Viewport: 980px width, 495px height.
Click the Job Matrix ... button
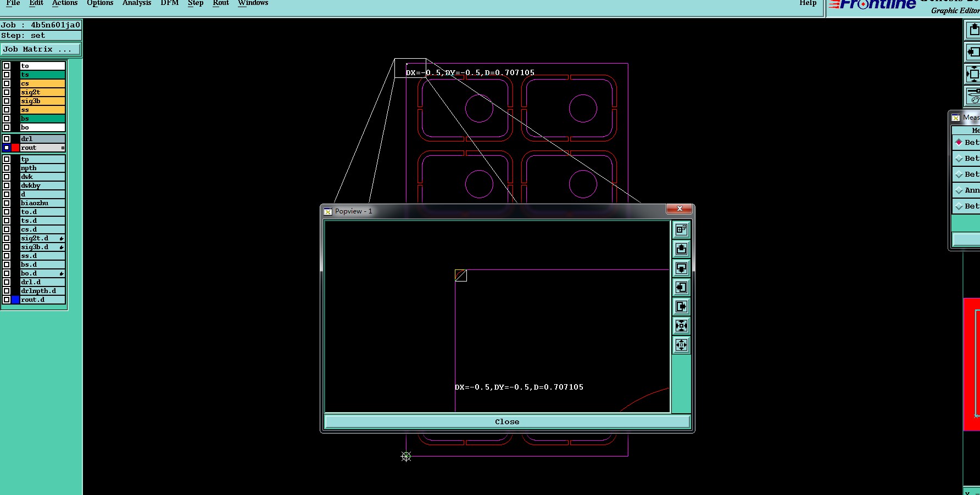(41, 49)
